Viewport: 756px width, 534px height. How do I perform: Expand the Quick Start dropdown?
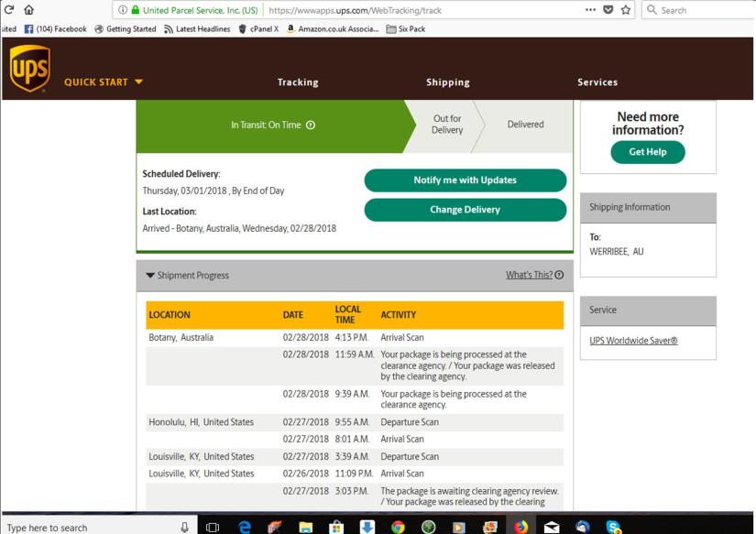click(x=104, y=82)
